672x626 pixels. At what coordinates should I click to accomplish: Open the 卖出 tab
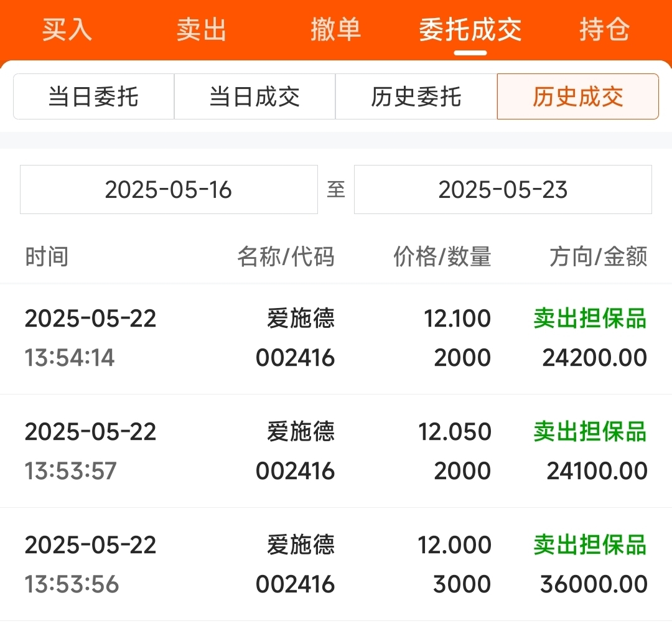tap(202, 30)
